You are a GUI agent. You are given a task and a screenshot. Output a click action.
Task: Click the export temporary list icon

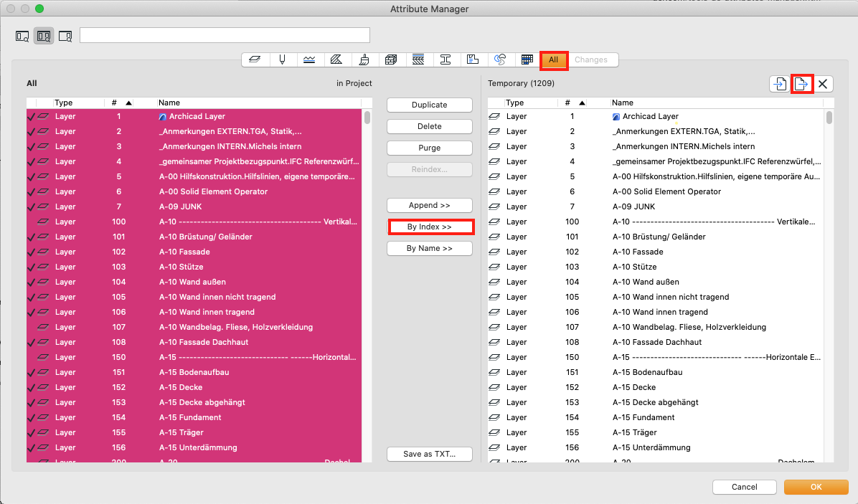point(801,84)
